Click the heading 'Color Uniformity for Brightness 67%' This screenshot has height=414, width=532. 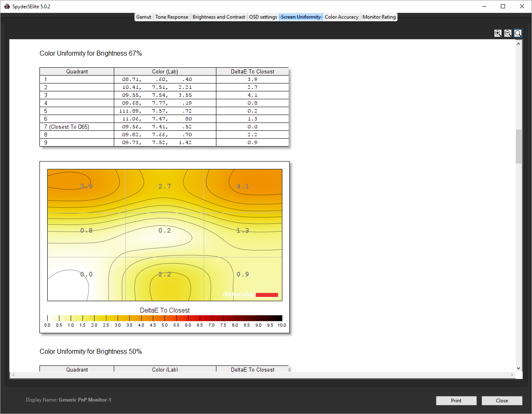coord(91,54)
